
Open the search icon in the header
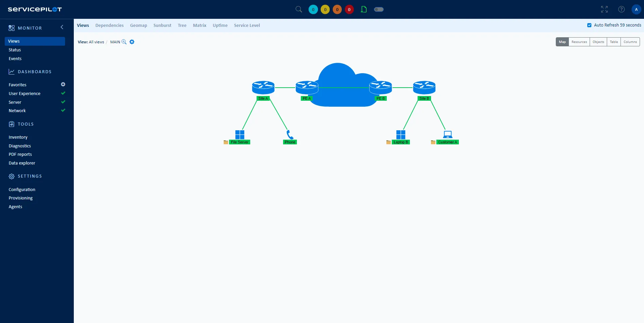tap(299, 9)
